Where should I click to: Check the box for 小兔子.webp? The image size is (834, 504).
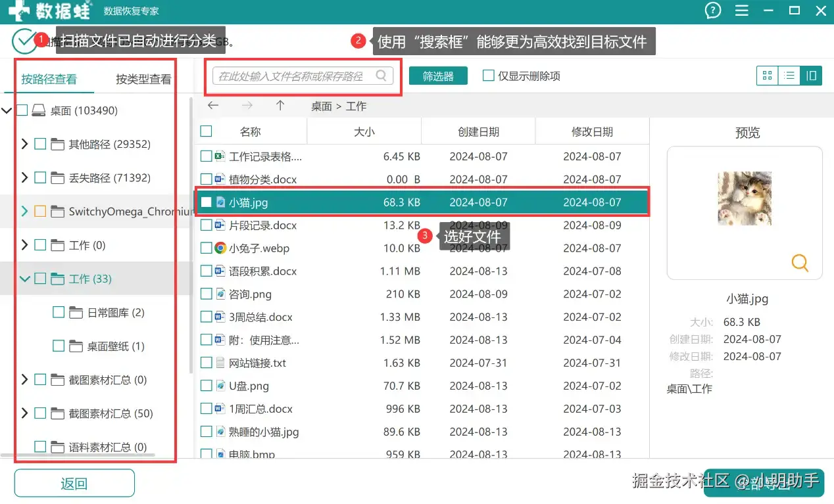click(x=206, y=248)
